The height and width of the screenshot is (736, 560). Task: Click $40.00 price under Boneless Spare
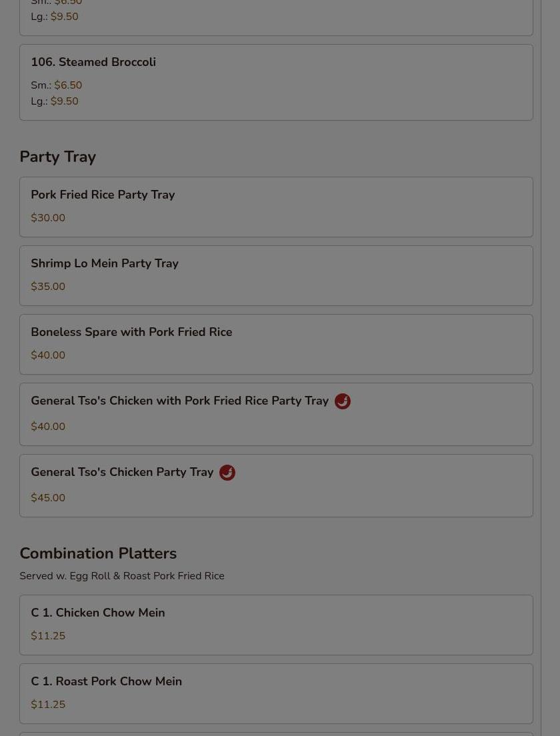(x=48, y=355)
